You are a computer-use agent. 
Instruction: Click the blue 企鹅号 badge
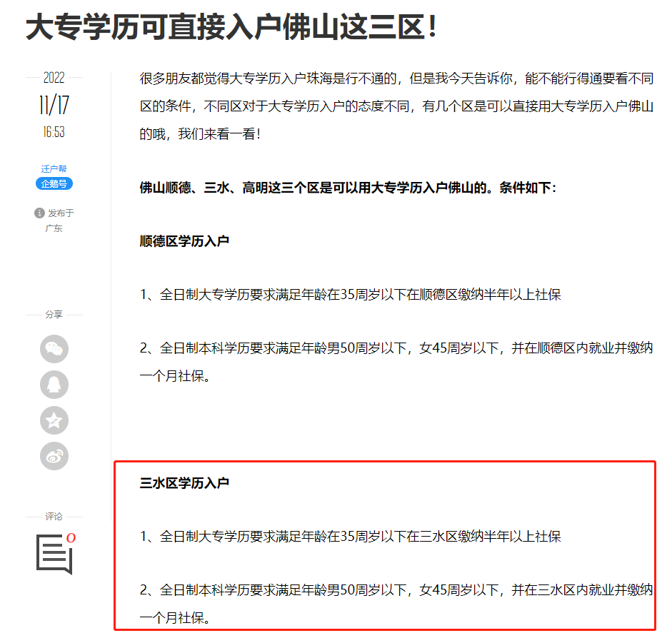click(x=54, y=183)
